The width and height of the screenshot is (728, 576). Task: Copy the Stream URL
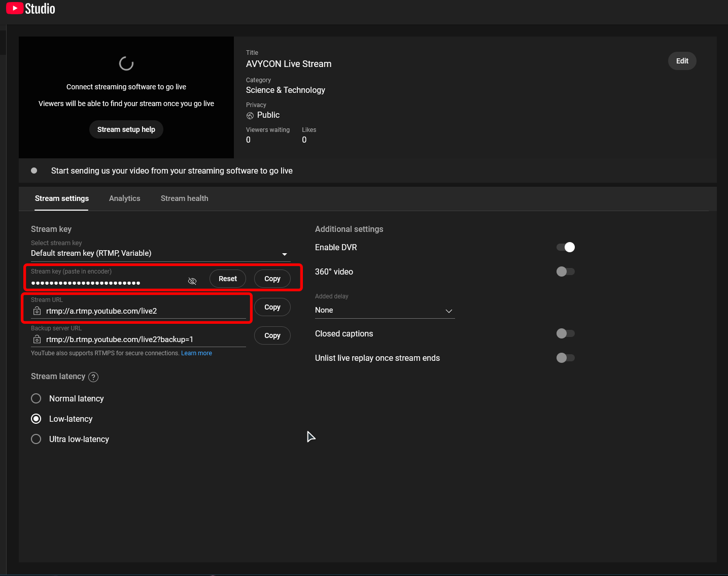[x=272, y=307]
